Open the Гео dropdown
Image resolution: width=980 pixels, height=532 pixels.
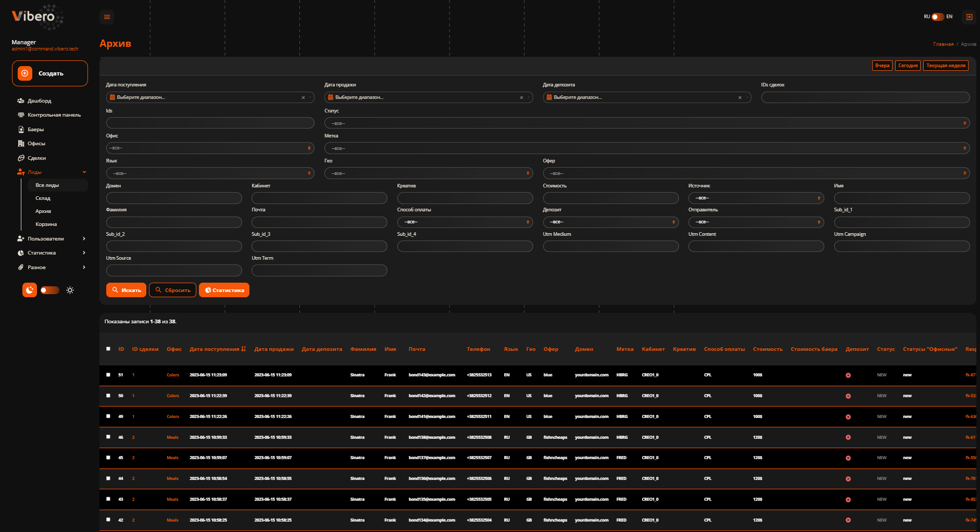click(x=429, y=173)
